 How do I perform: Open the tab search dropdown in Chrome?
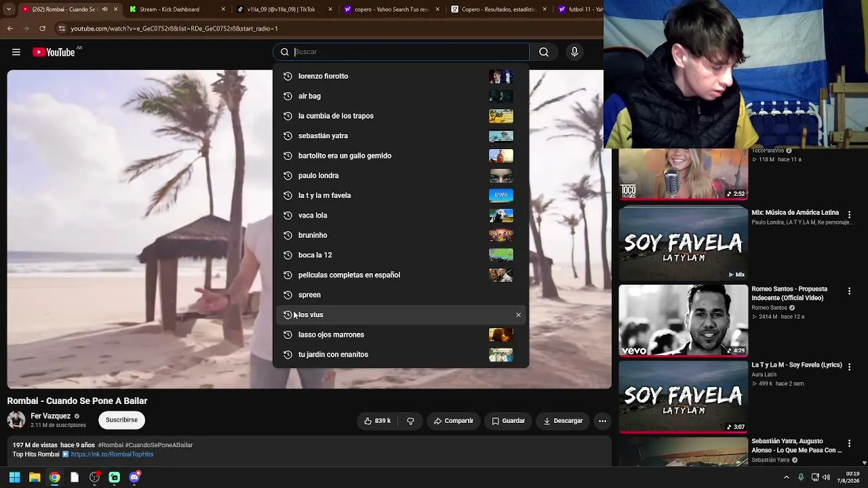[9, 9]
